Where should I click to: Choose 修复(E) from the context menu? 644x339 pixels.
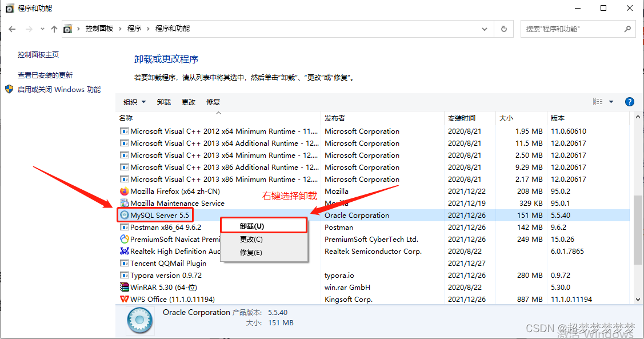[263, 252]
